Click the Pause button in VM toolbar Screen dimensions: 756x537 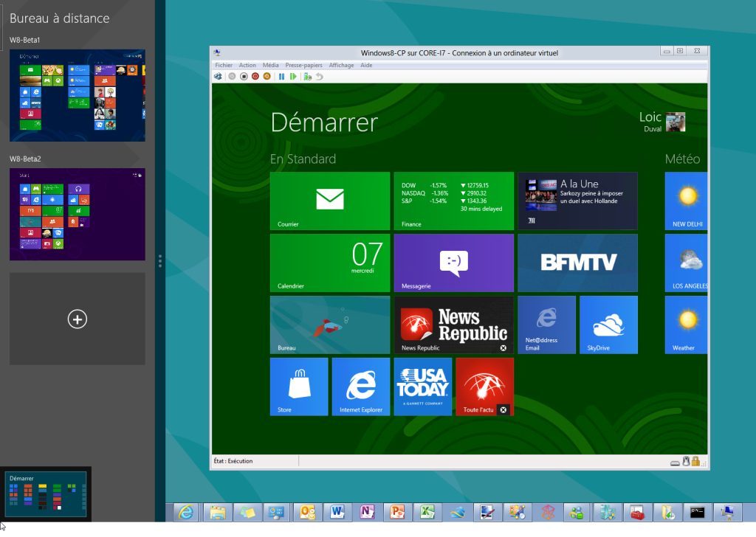click(x=281, y=76)
